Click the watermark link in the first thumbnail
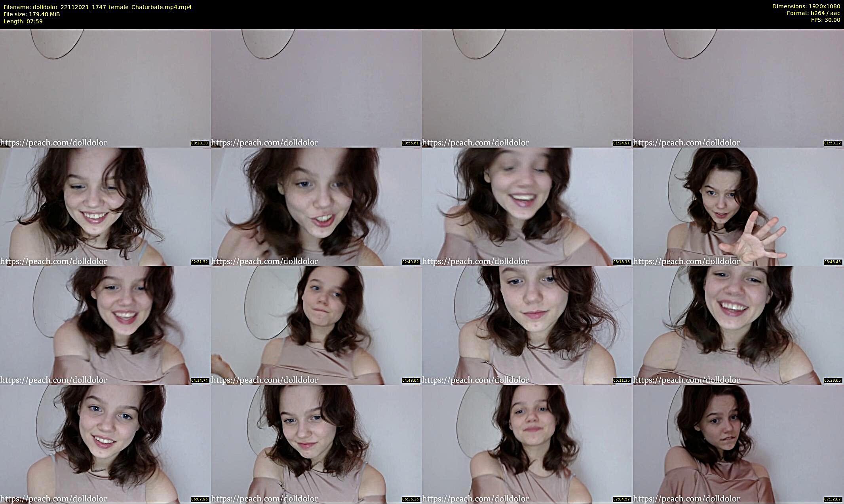This screenshot has height=504, width=844. click(x=53, y=143)
